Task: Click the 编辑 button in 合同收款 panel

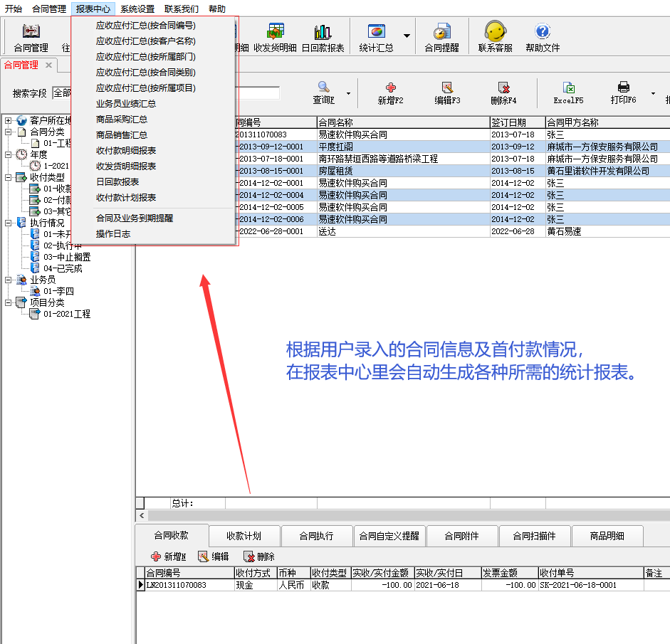Action: coord(213,556)
